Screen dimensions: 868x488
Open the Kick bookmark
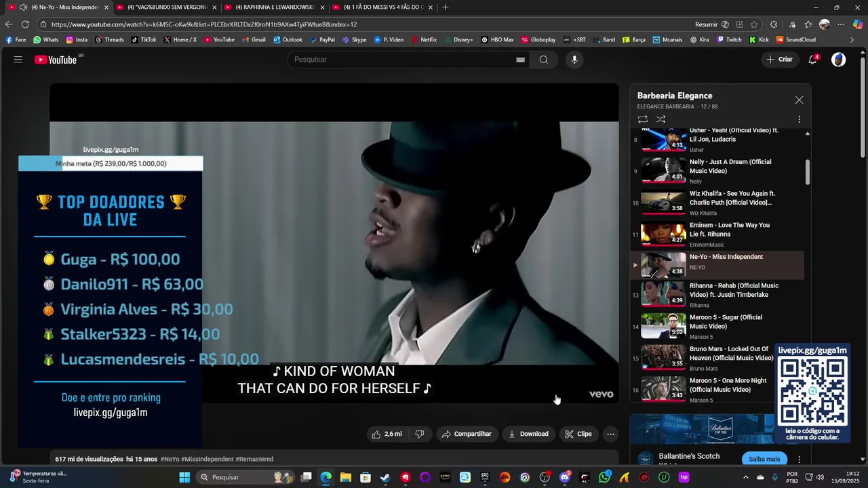point(759,40)
